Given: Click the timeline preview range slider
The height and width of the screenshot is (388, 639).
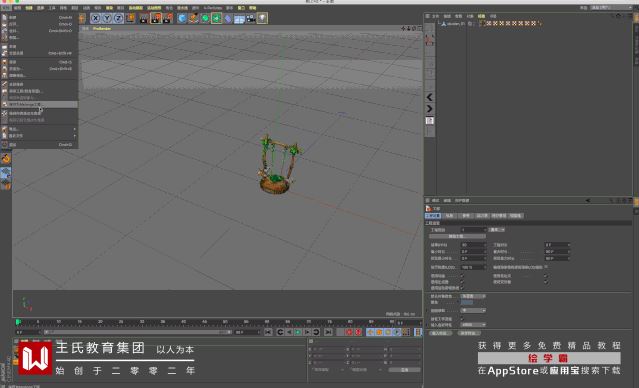Looking at the screenshot, I should (137, 333).
